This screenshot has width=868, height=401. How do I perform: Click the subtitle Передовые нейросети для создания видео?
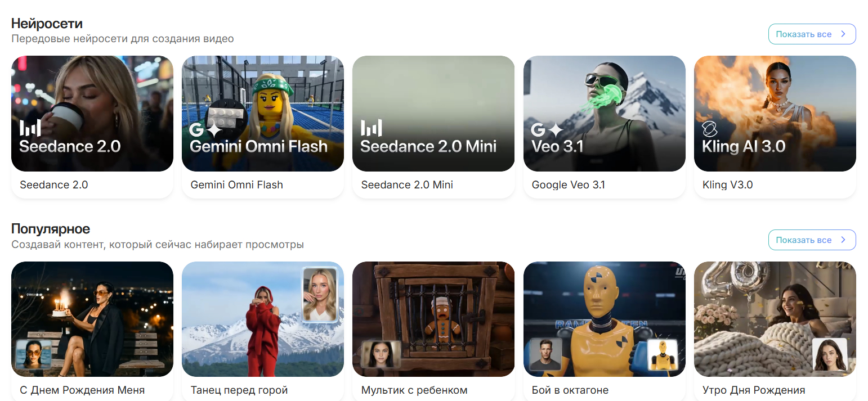[123, 39]
